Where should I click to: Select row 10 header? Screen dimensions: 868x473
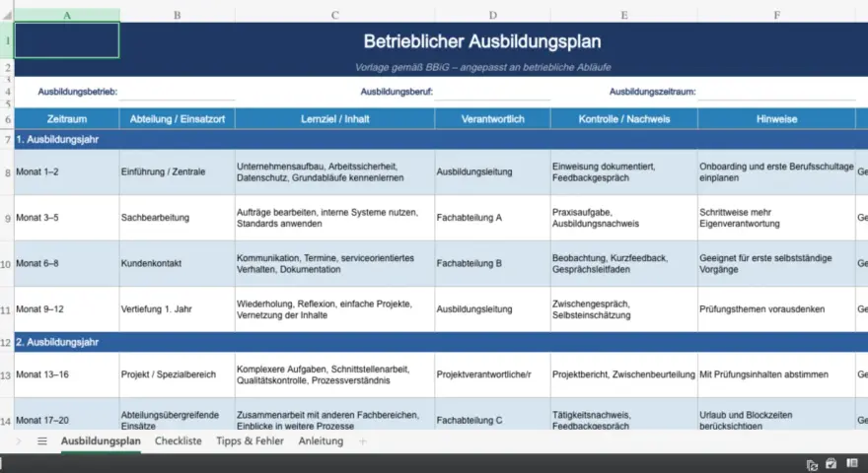[7, 264]
